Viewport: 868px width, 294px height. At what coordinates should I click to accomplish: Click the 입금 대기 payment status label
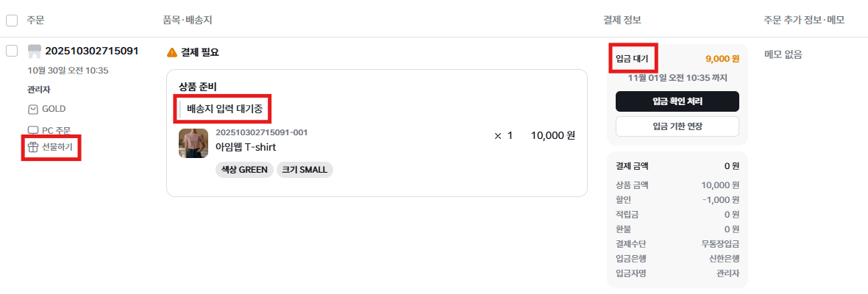tap(633, 58)
